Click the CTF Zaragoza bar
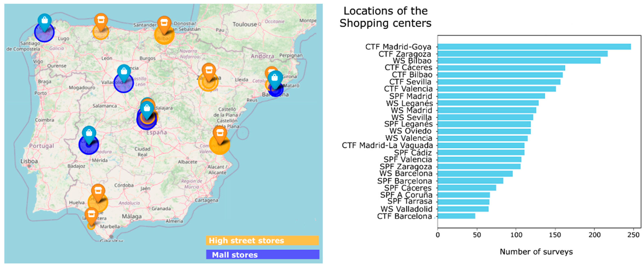Viewport: 644px width, 267px height. [523, 54]
